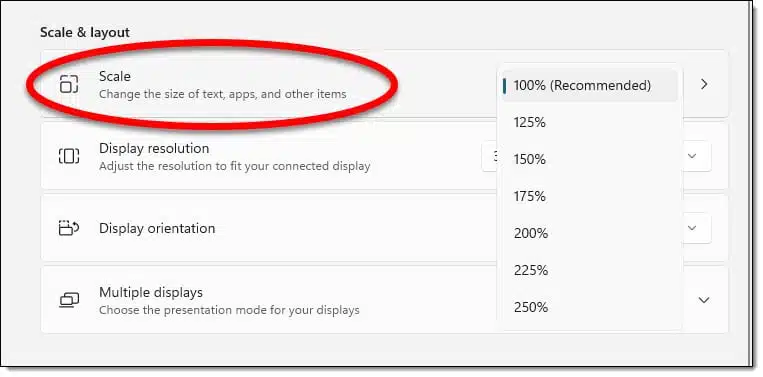Click the Multiple displays row title
Image resolution: width=763 pixels, height=377 pixels.
[151, 292]
